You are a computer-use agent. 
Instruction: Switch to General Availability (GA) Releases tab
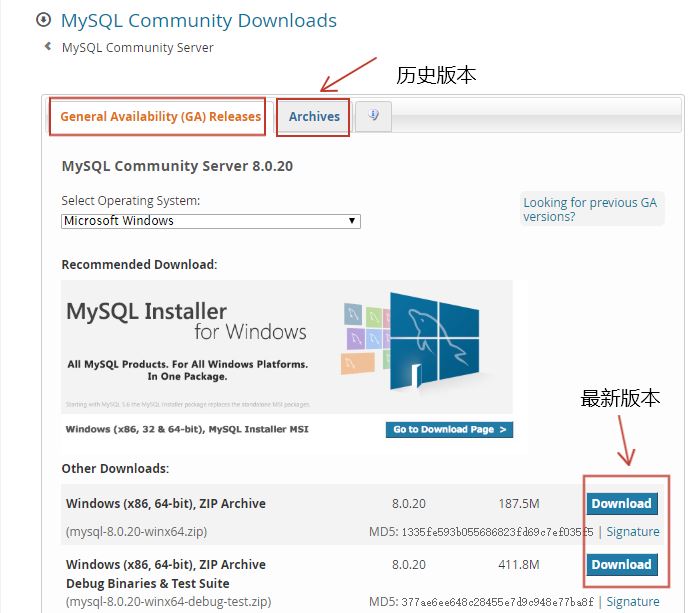161,117
